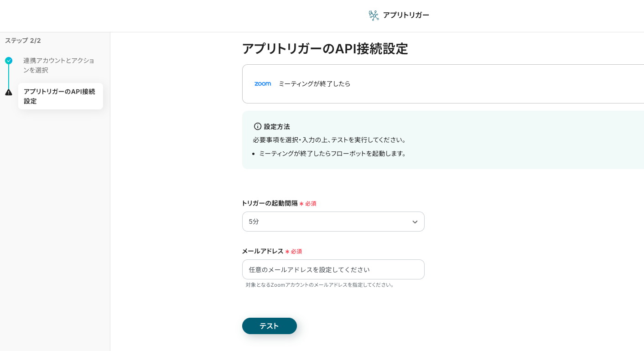Click the Zoom account helper text below email field

[x=320, y=285]
